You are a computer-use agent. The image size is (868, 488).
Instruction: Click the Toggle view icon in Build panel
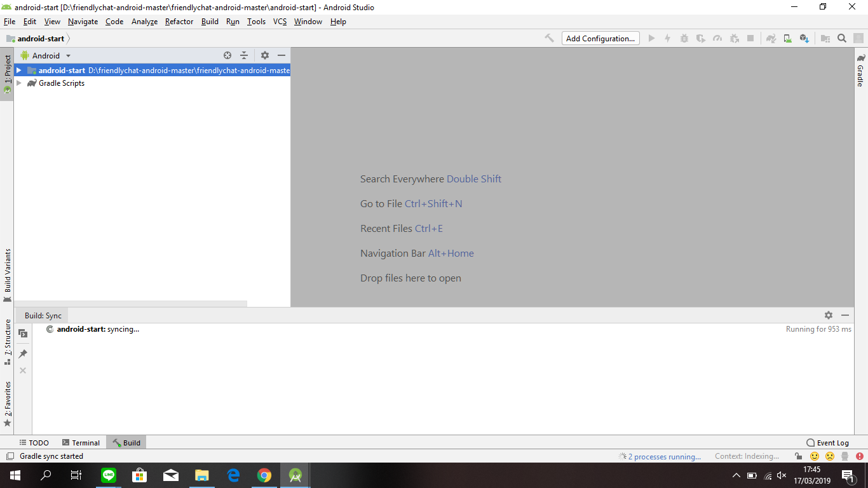(23, 334)
